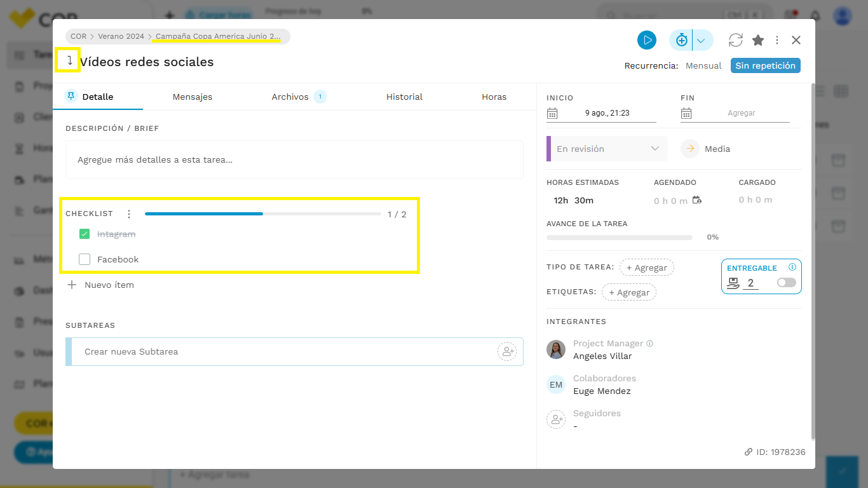
Task: Open the En revisión status dropdown
Action: click(x=607, y=149)
